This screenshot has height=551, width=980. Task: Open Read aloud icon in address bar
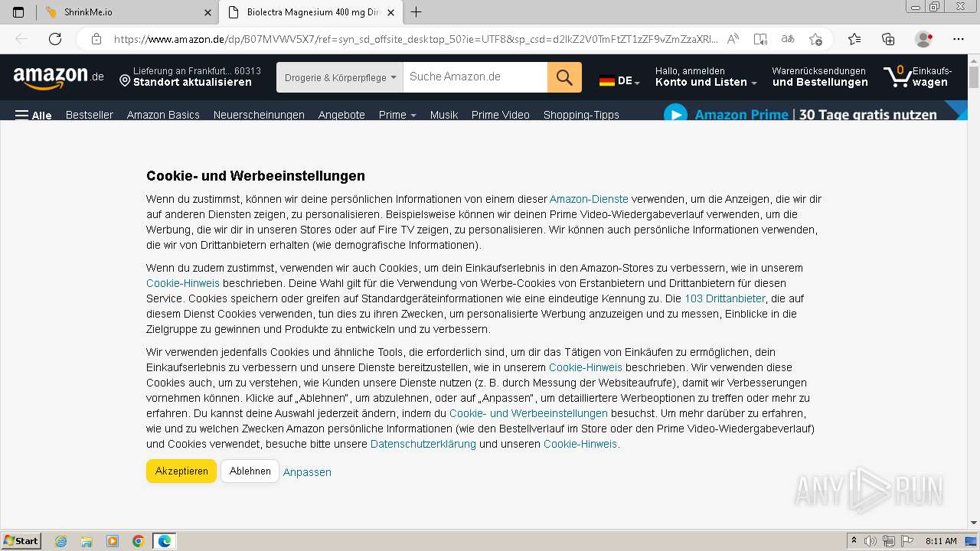click(733, 39)
